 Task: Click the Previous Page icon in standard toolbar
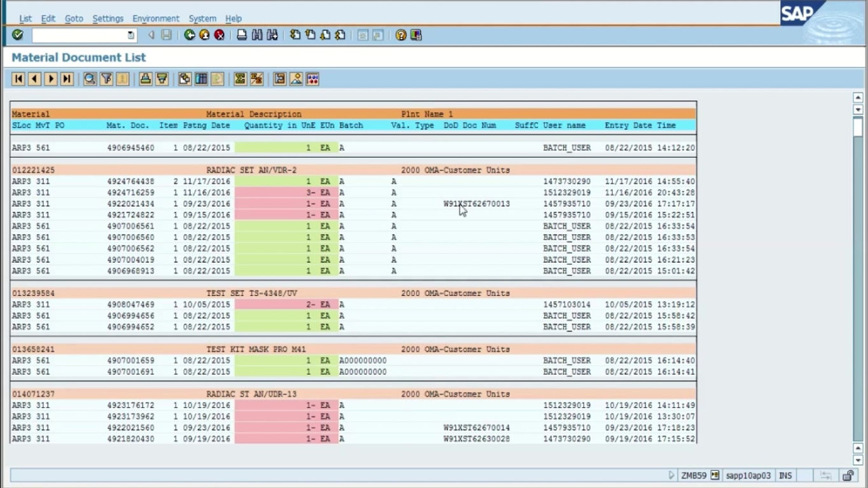[310, 35]
